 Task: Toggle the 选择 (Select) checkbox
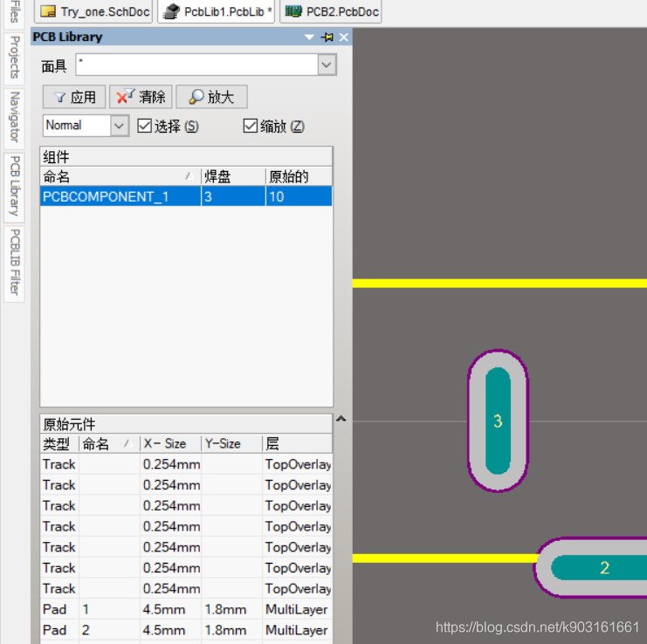click(145, 126)
